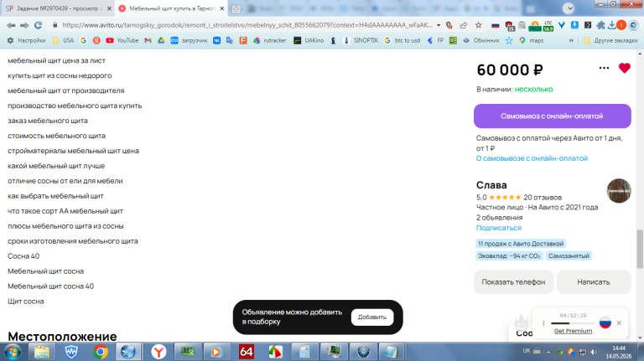Open the Gmail bookmark icon

(148, 40)
